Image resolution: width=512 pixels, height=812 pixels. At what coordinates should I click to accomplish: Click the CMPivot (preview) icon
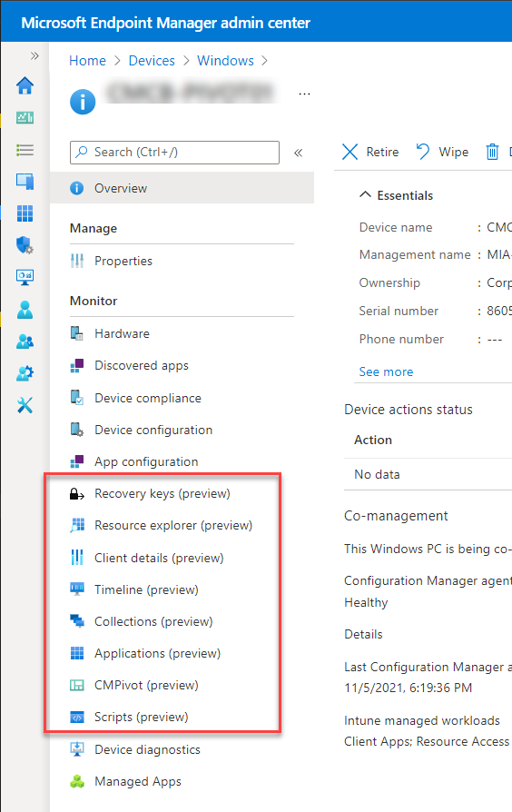[x=77, y=685]
